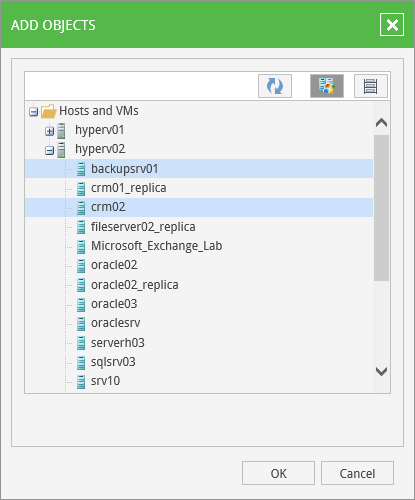
Task: Switch to the storage list view icon
Action: pos(371,86)
